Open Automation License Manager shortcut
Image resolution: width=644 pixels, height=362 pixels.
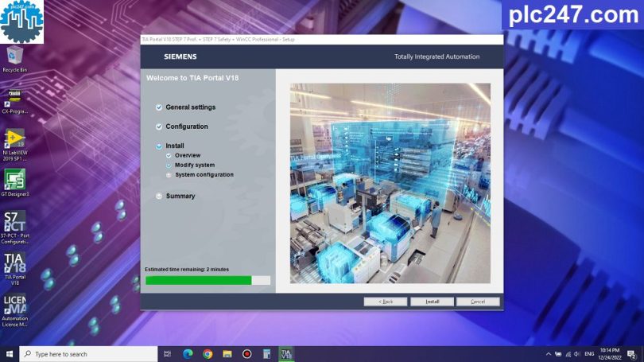point(15,310)
